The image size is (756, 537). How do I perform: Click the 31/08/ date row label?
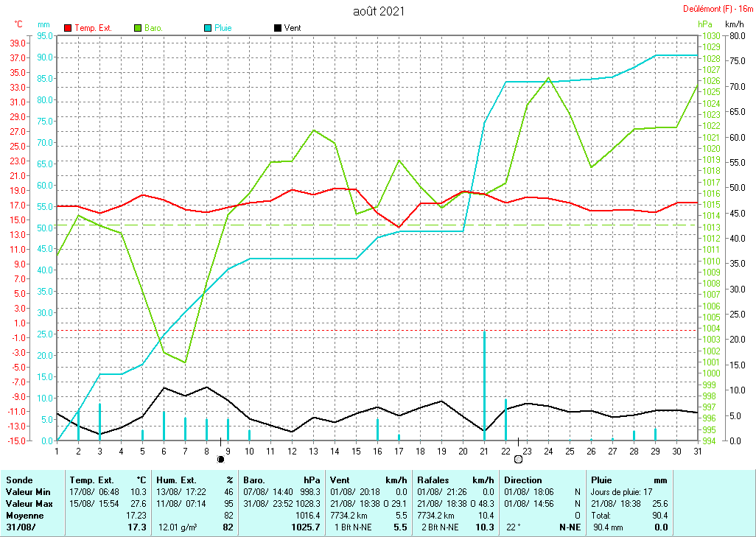19,527
